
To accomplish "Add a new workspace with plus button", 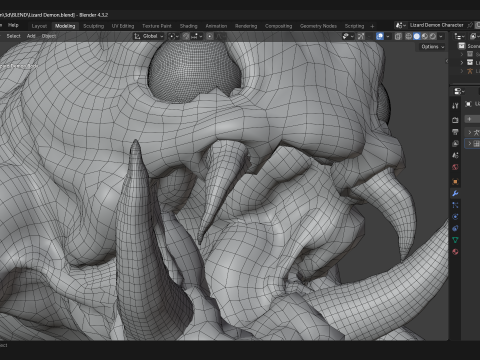I will tap(372, 26).
